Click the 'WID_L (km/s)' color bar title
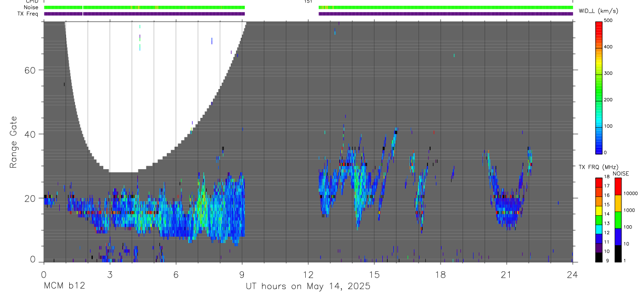644x297 pixels. click(598, 11)
